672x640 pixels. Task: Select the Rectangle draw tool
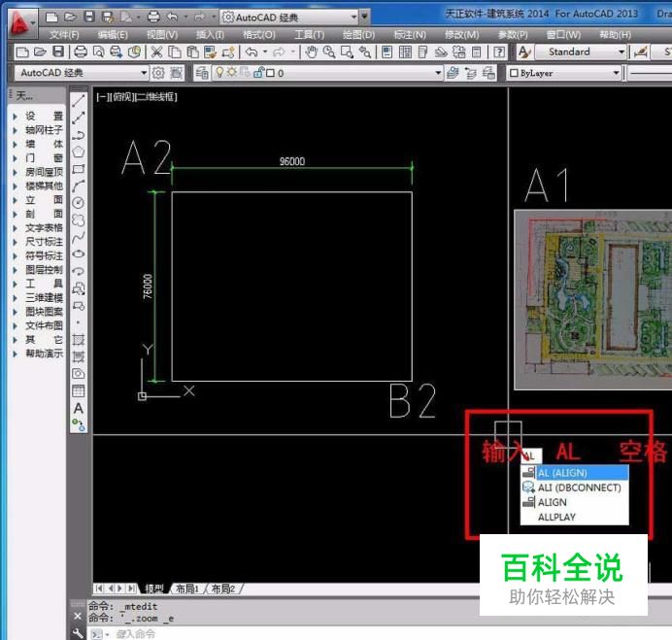coord(79,169)
